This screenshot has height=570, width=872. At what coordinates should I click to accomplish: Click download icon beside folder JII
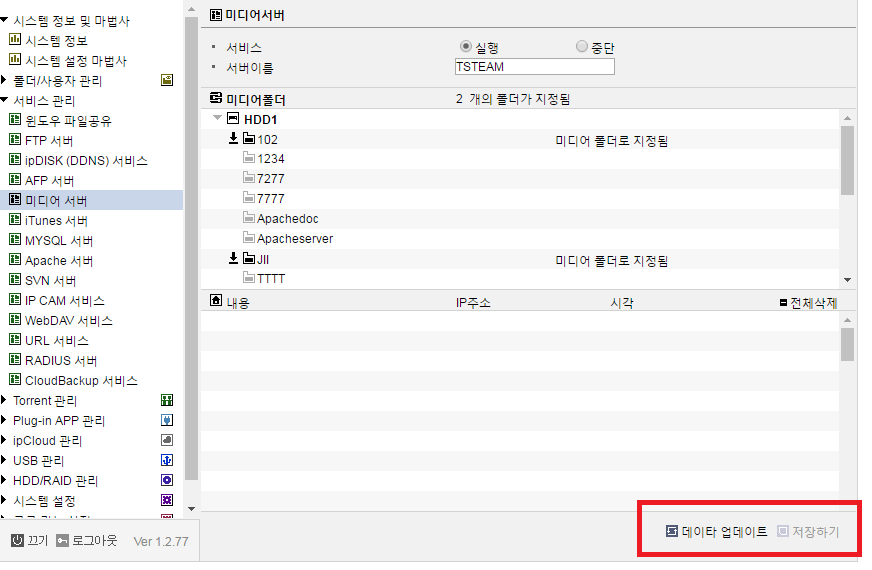pyautogui.click(x=234, y=258)
